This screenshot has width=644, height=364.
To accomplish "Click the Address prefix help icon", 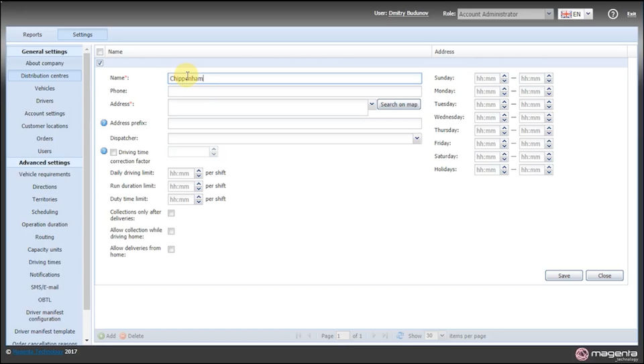I will click(x=104, y=123).
